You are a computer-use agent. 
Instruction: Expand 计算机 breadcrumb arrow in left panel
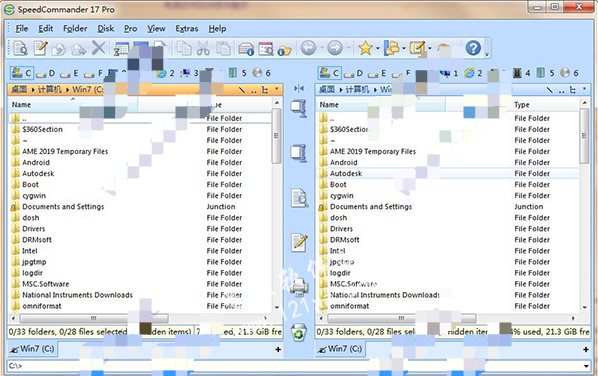pyautogui.click(x=67, y=90)
